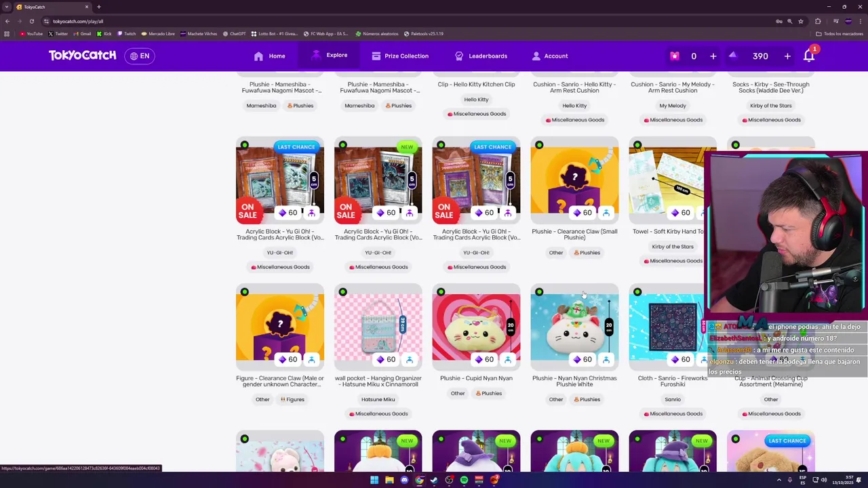Screen dimensions: 868x488
Task: Open the Account menu
Action: coord(549,56)
